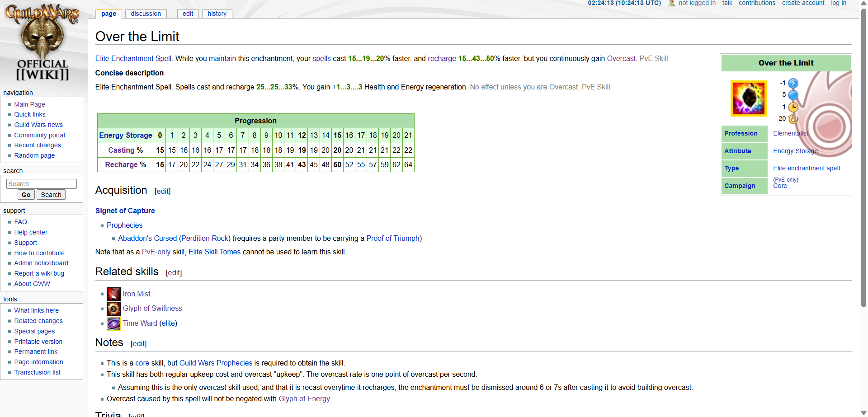Open the FAQ link

(x=20, y=222)
